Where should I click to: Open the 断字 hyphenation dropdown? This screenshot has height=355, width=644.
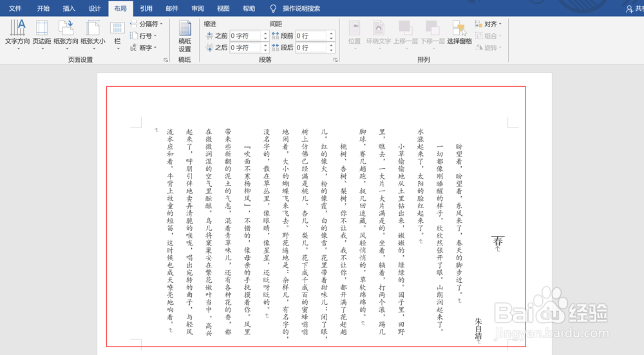pos(144,48)
